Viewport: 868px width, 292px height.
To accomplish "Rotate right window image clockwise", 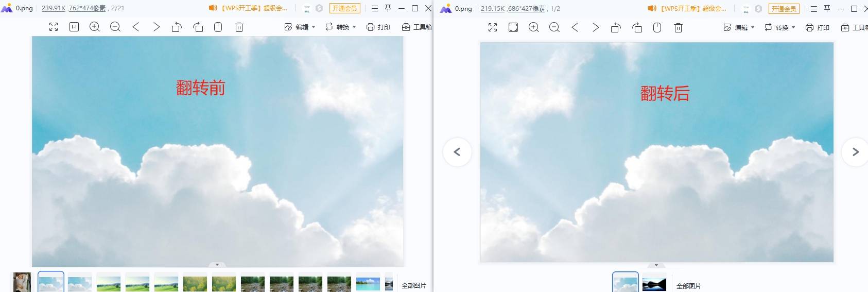I will (x=637, y=27).
